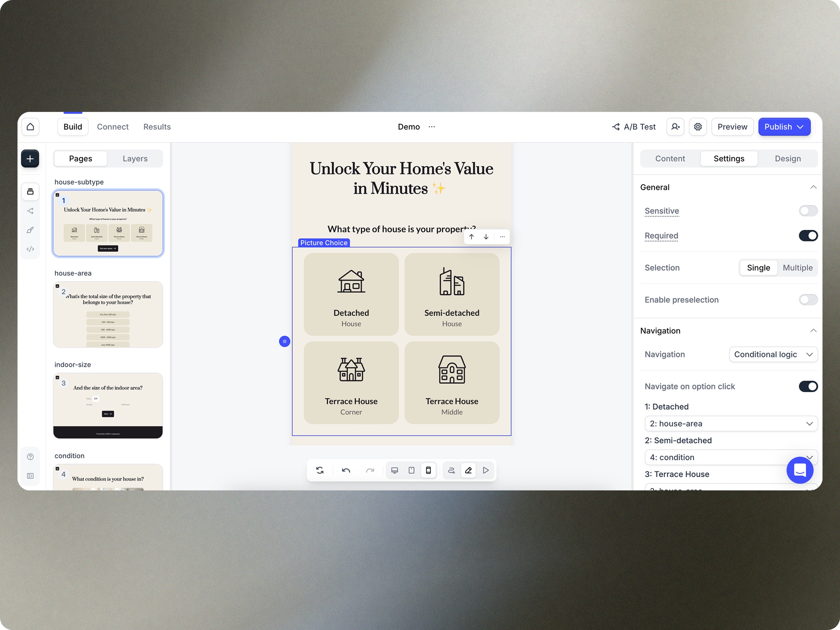Select Multiple selection option
This screenshot has height=630, width=840.
(x=797, y=268)
